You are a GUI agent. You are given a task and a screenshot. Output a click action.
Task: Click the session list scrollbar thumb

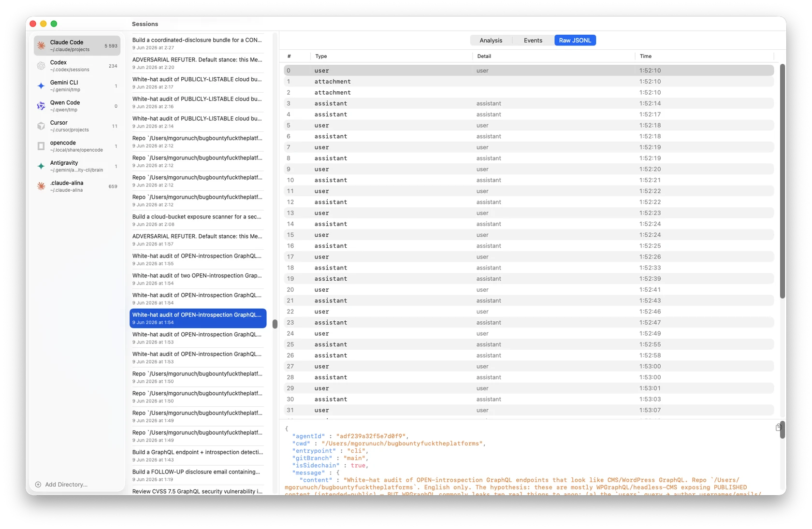[x=275, y=324]
